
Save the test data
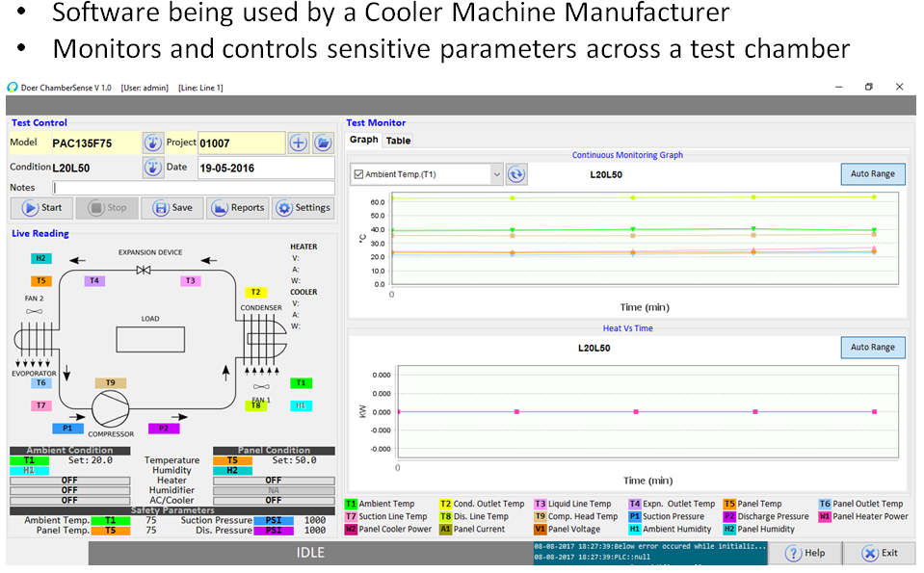172,207
